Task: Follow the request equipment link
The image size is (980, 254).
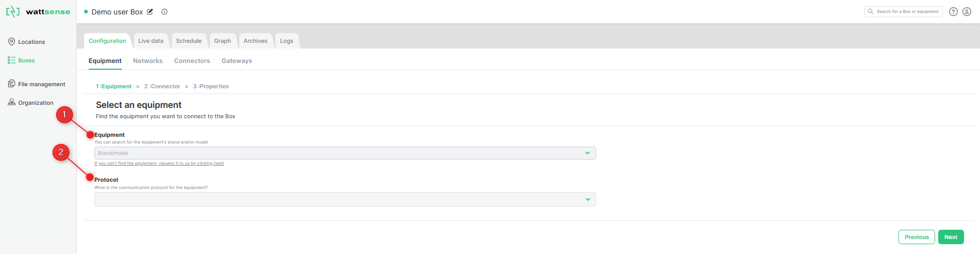Action: 159,163
